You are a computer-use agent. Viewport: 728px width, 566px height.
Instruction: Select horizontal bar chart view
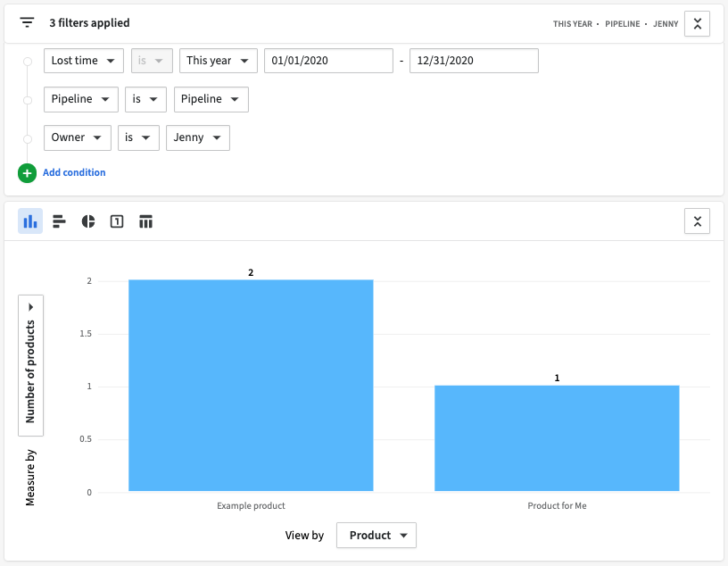59,221
